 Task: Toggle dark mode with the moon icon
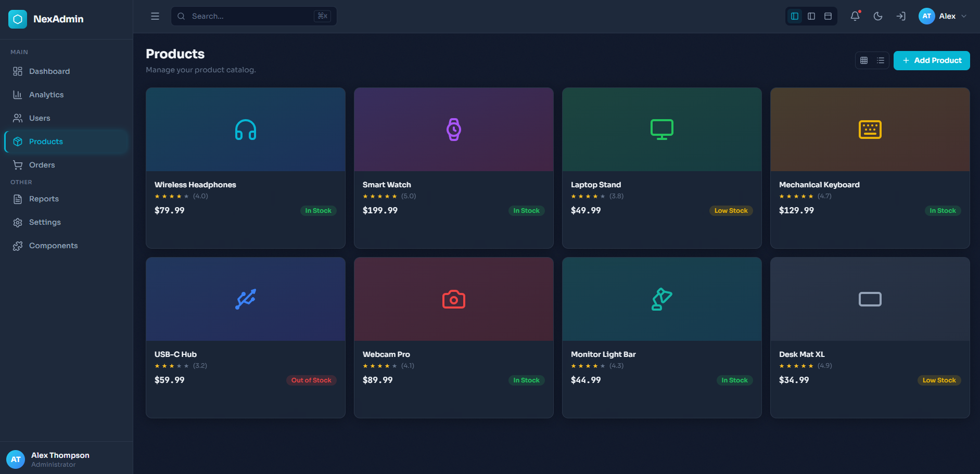(877, 16)
